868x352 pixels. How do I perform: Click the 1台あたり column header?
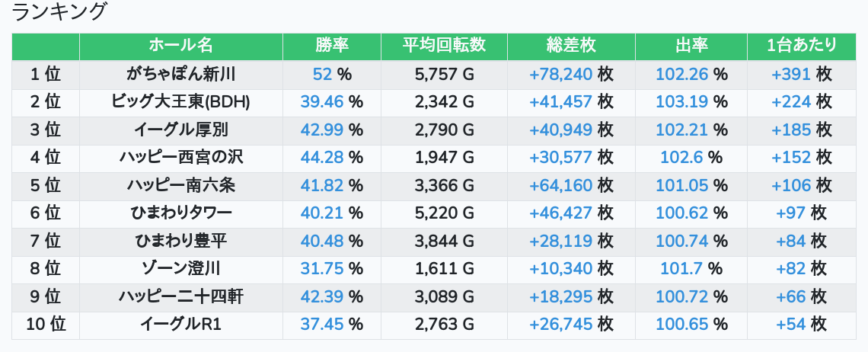pyautogui.click(x=802, y=46)
